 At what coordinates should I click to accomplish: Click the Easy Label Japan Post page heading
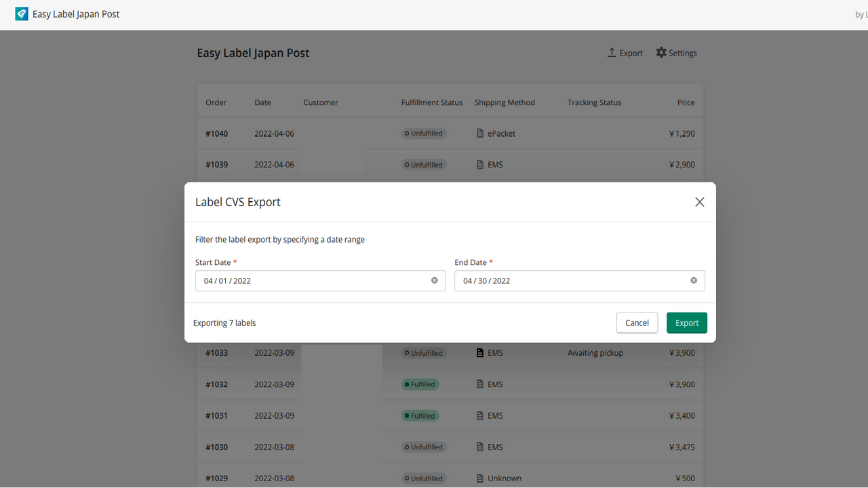pos(253,53)
